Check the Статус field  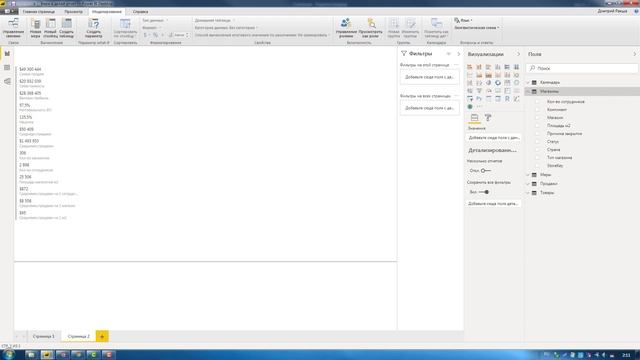[x=537, y=142]
